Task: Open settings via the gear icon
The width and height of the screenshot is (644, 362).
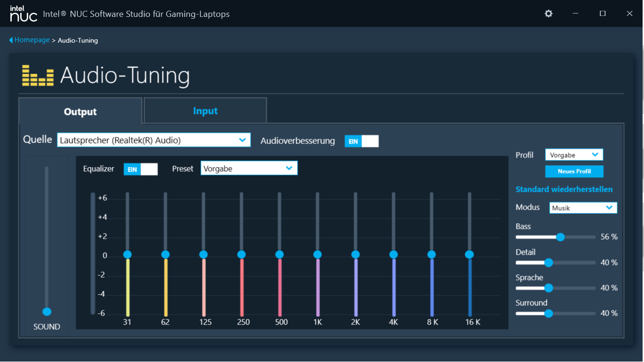Action: (548, 14)
